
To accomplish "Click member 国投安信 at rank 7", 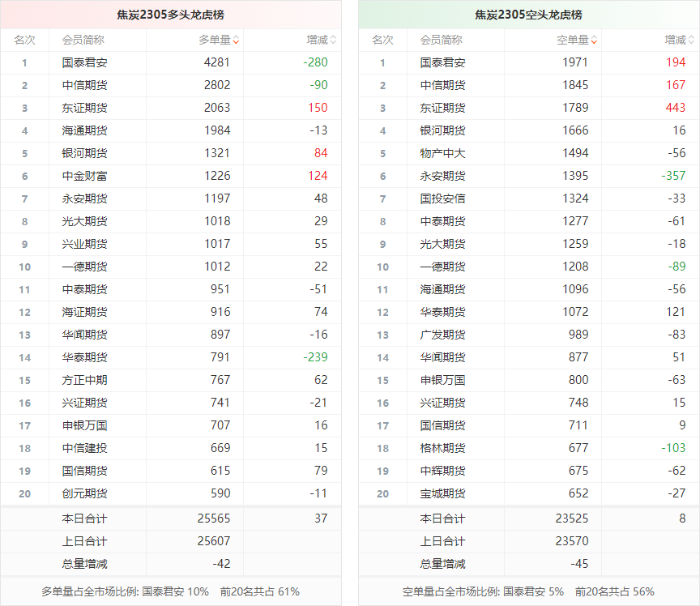I will [442, 198].
